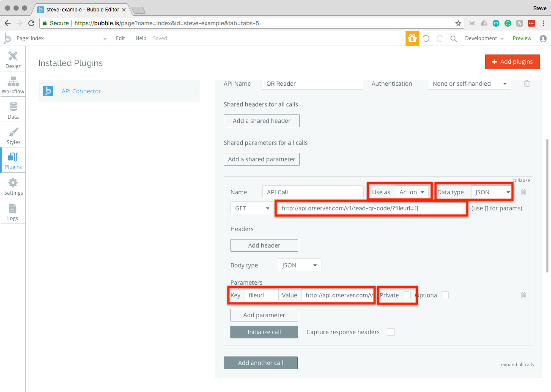Select API Connector in plugins list
This screenshot has width=551, height=392.
coord(119,91)
